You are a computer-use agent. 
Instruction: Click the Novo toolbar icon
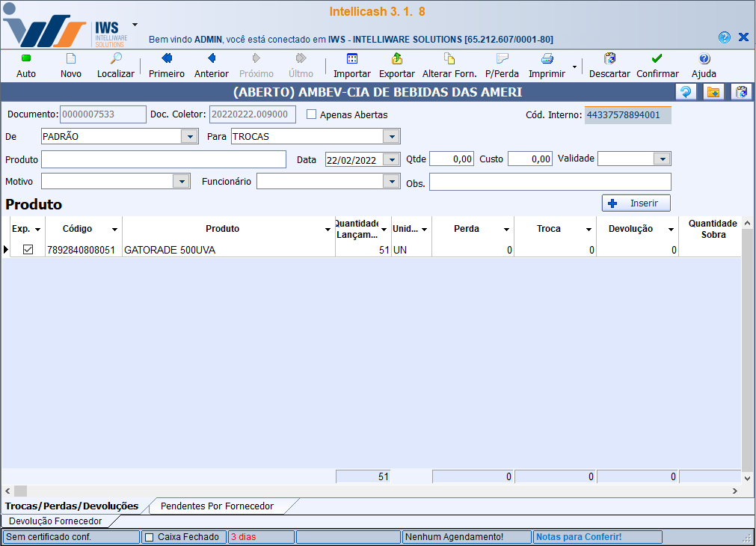(71, 59)
